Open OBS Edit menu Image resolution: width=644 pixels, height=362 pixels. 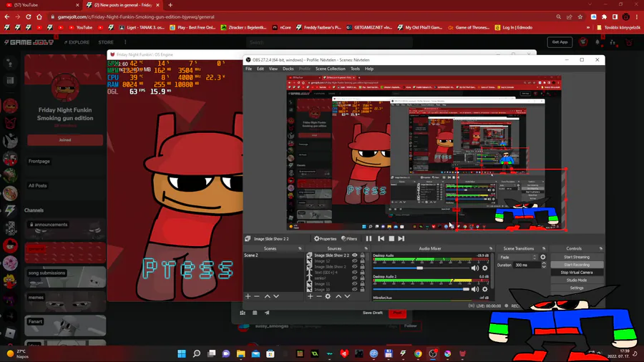click(260, 69)
